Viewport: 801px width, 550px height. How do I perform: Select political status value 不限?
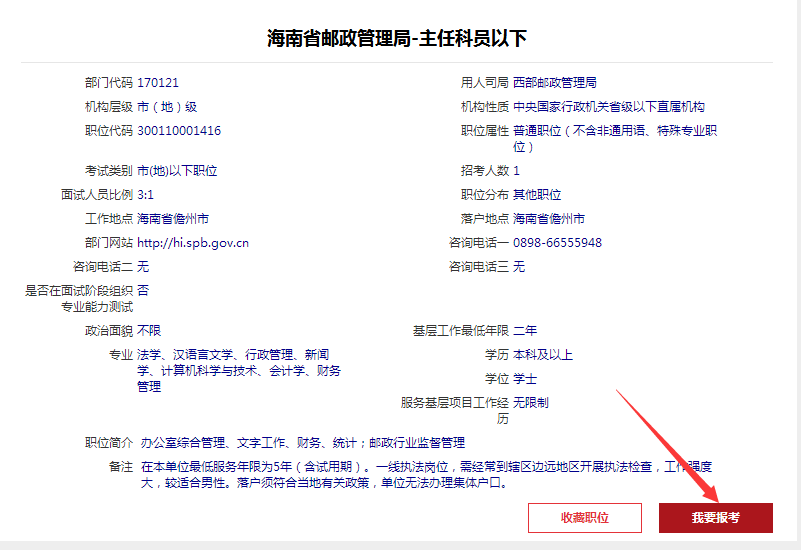149,330
